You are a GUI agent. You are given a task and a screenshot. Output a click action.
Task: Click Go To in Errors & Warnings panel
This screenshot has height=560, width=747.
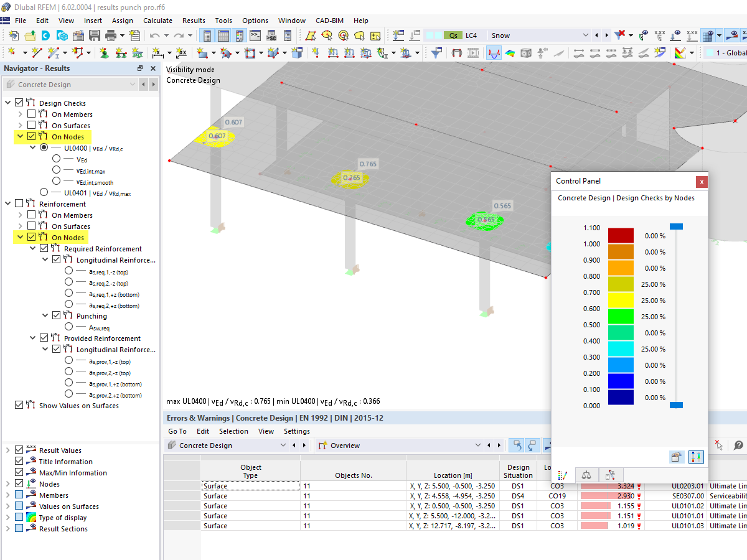click(x=177, y=431)
